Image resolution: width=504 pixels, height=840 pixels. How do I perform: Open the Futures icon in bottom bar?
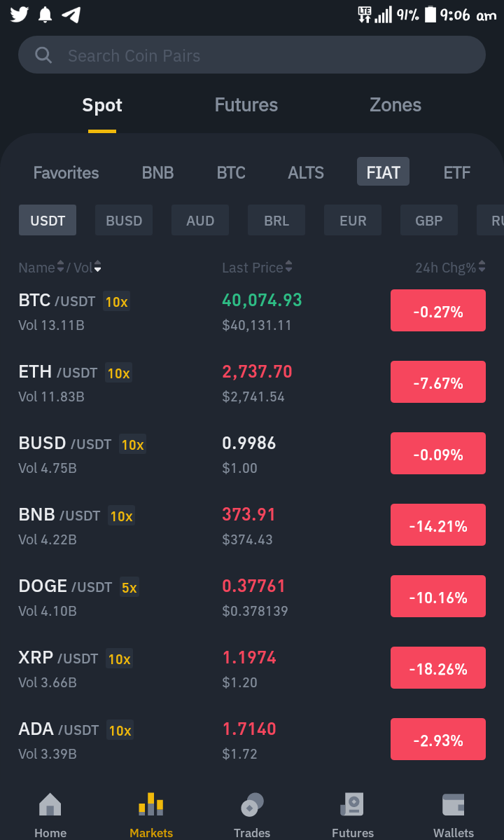(x=353, y=804)
